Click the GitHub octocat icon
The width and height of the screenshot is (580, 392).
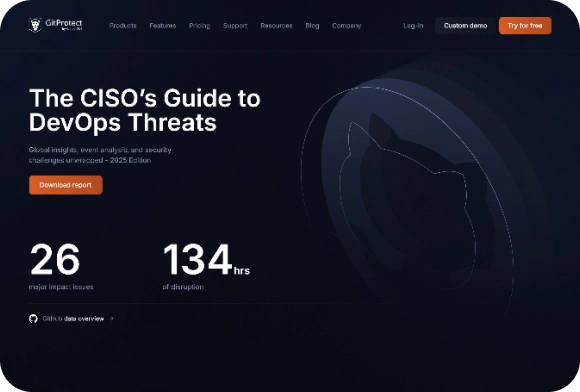click(33, 318)
